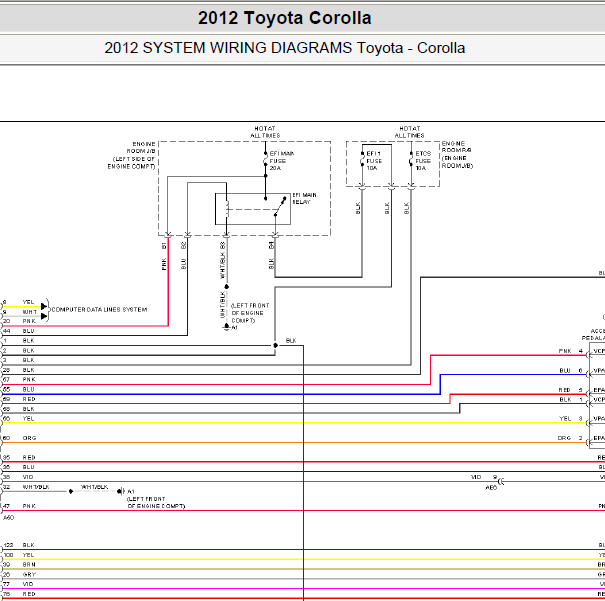Click the "BRN" wire label on the left
605x601 pixels.
(29, 565)
